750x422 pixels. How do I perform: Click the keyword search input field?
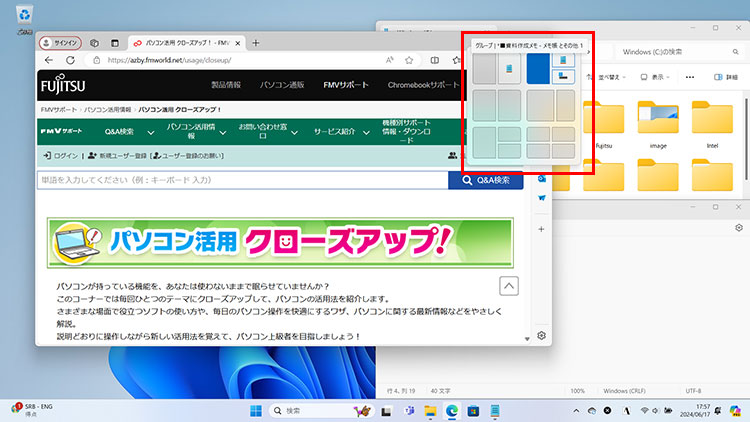click(240, 180)
